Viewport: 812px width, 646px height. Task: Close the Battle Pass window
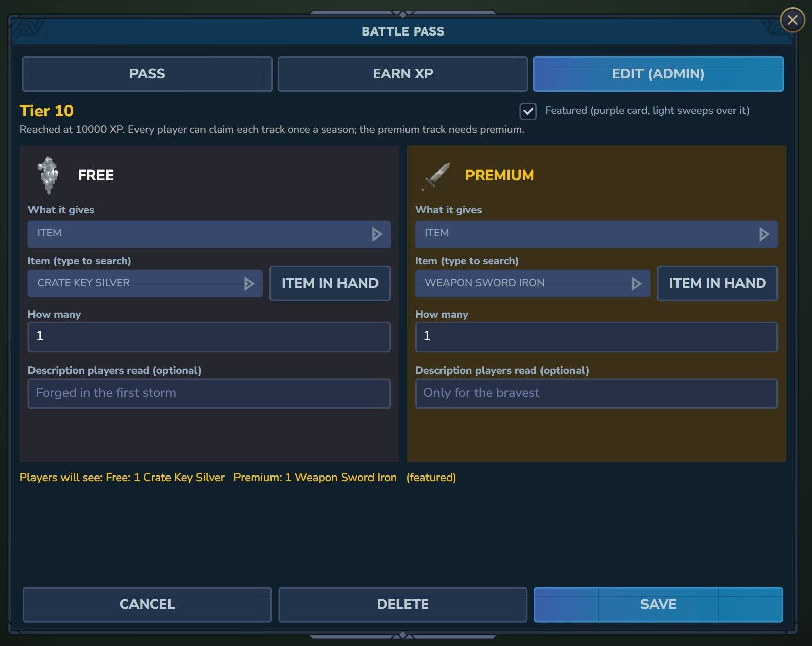click(792, 20)
